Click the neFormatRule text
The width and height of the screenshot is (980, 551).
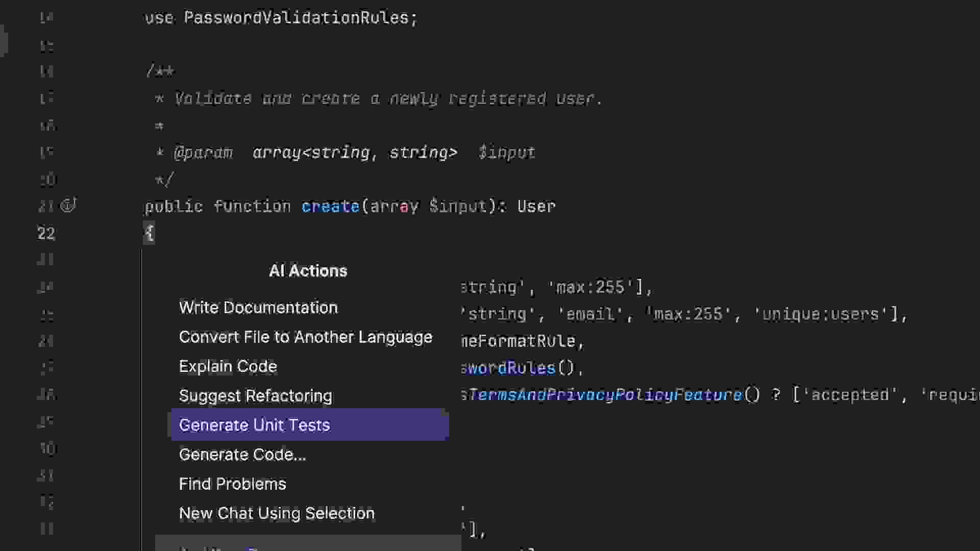[x=518, y=341]
